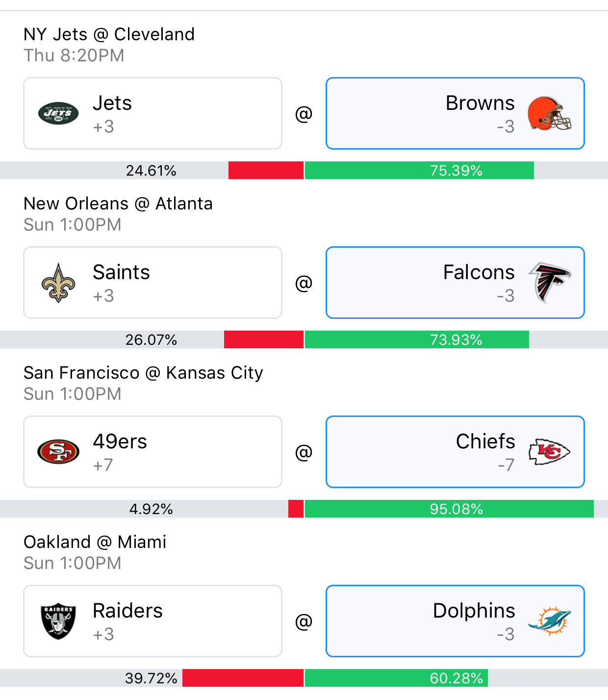The height and width of the screenshot is (700, 608).
Task: Choose the Dolphins -3 card
Action: (x=455, y=621)
